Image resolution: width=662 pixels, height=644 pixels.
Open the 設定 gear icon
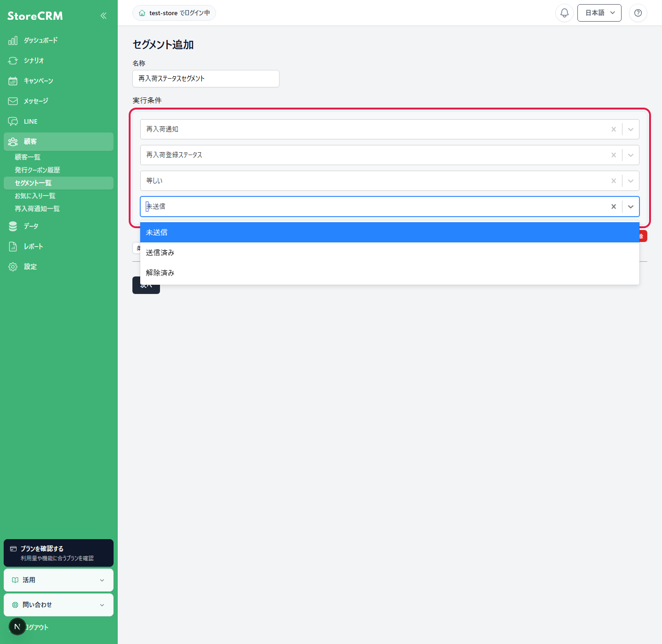coord(13,267)
